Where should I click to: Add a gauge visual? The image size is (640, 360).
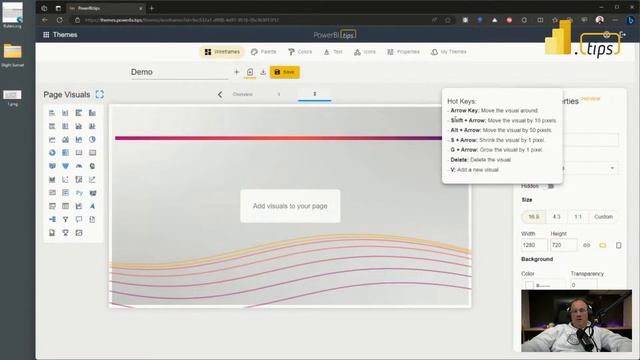pyautogui.click(x=79, y=166)
